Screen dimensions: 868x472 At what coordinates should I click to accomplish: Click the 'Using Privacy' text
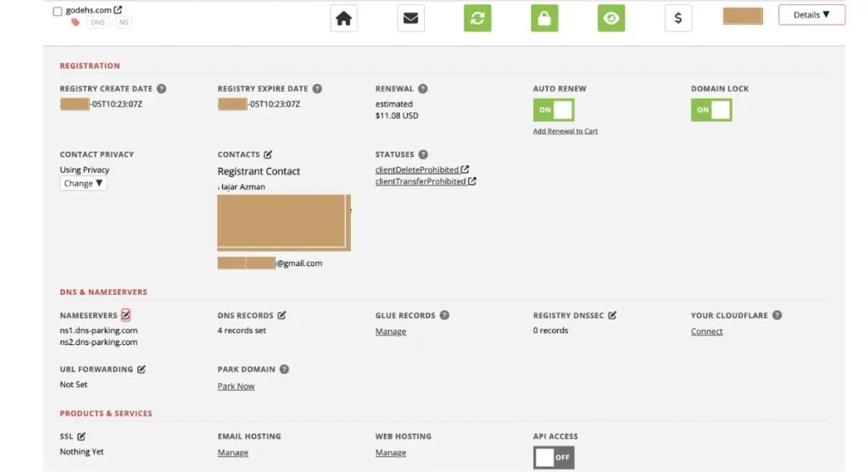(85, 169)
